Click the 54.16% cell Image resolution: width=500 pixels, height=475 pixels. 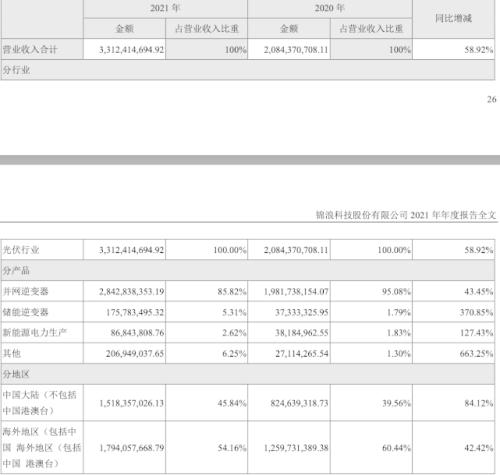coord(232,448)
